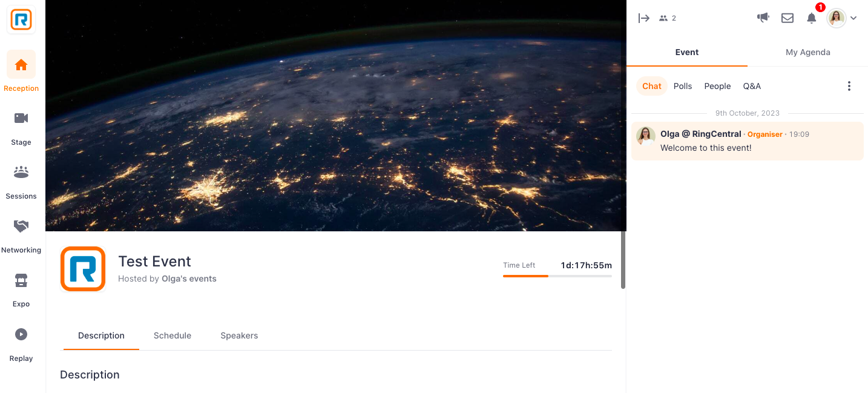Open Networking handshake icon

(x=21, y=226)
